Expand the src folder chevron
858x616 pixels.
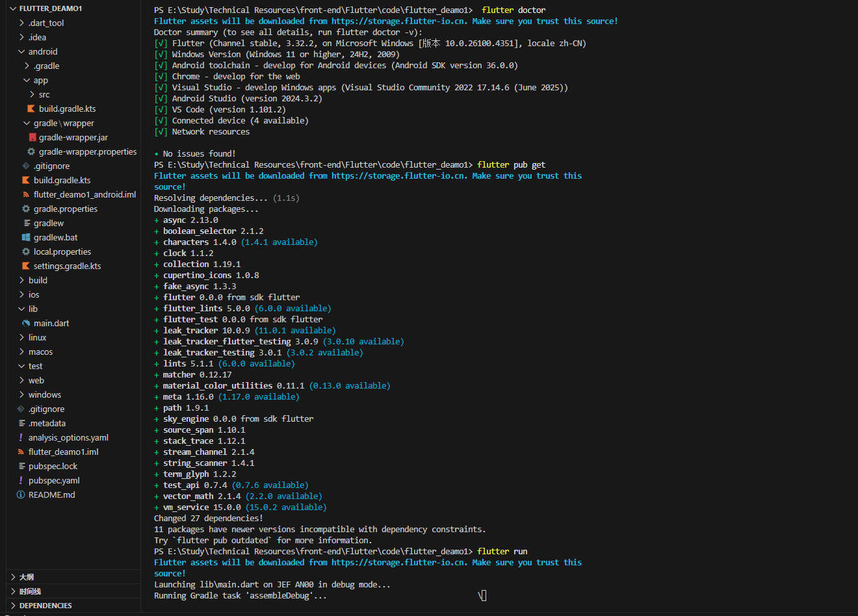tap(32, 94)
